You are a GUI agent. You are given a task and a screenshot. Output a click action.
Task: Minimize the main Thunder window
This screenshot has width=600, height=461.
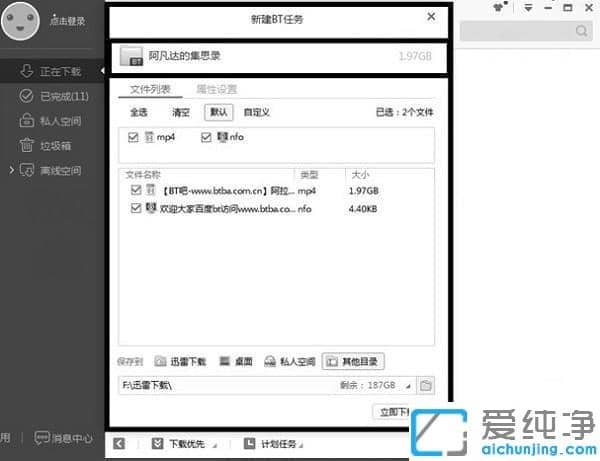[x=548, y=8]
